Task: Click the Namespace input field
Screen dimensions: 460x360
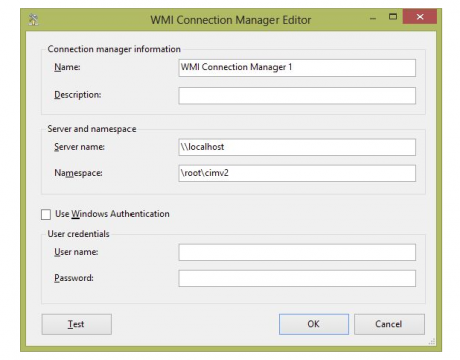Action: pyautogui.click(x=297, y=173)
